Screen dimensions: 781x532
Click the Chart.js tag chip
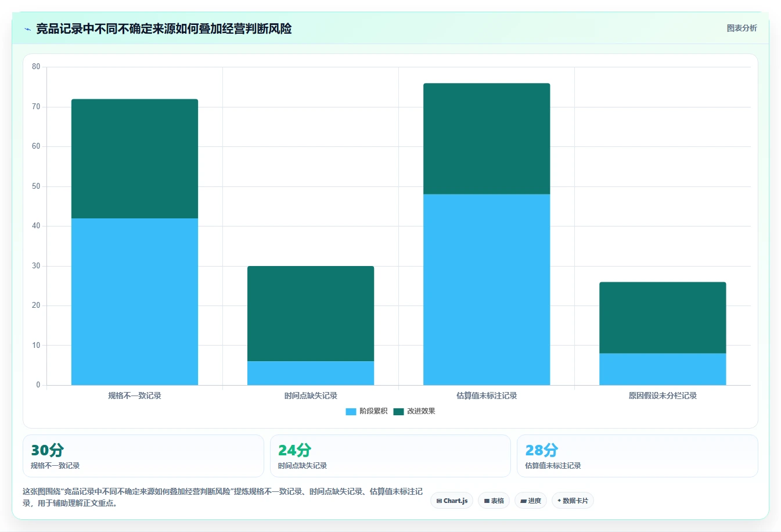click(x=452, y=501)
